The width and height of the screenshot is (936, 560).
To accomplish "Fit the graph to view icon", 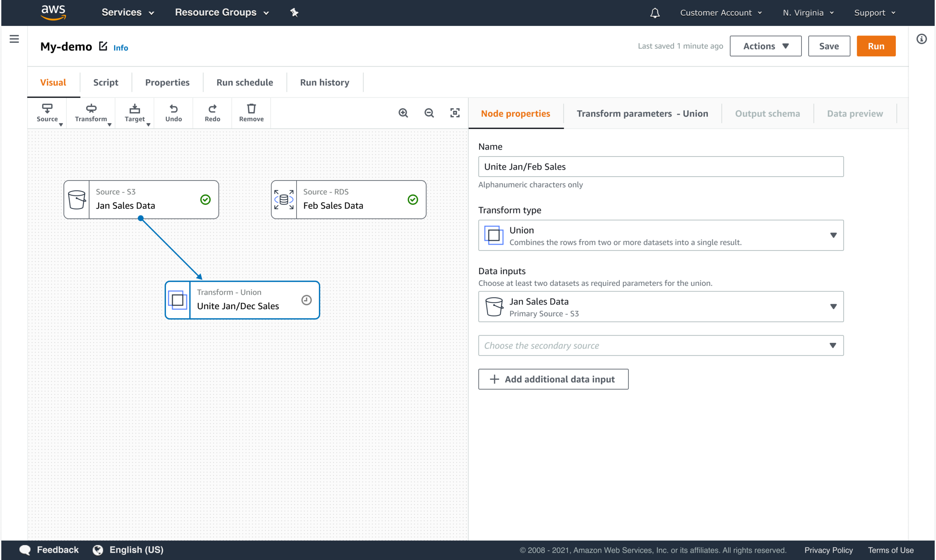I will click(455, 113).
